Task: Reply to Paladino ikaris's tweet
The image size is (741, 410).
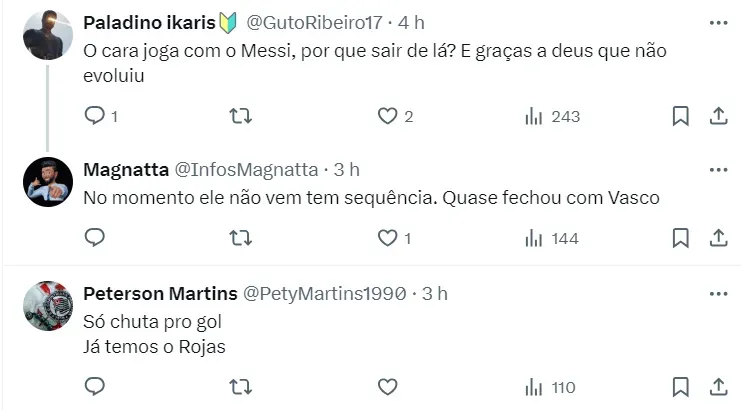Action: click(95, 116)
